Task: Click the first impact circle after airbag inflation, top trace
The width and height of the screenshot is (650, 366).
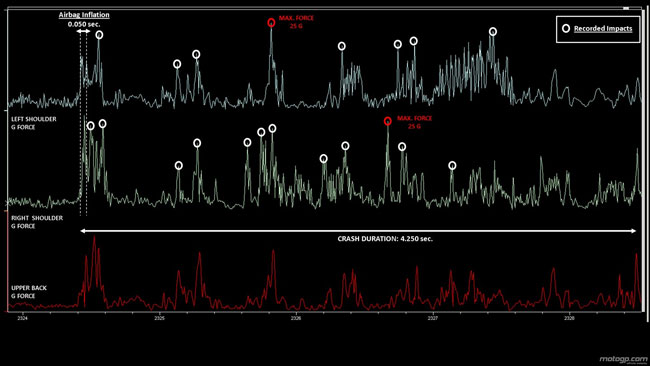Action: pyautogui.click(x=99, y=35)
